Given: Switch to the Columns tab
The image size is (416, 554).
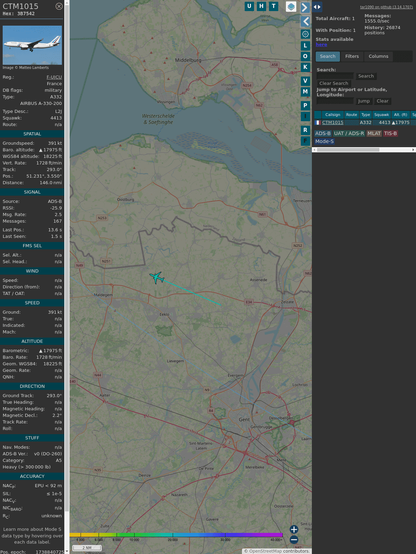Looking at the screenshot, I should click(x=378, y=57).
